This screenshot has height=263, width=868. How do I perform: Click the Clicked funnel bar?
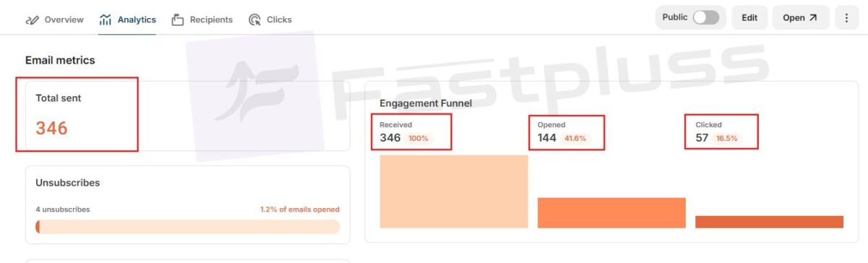(x=769, y=222)
